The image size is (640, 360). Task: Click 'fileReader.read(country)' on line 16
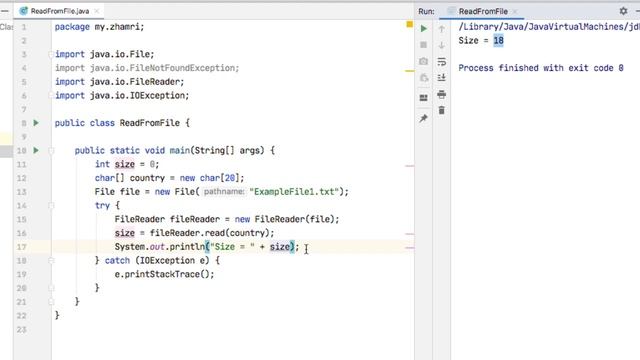pyautogui.click(x=209, y=233)
